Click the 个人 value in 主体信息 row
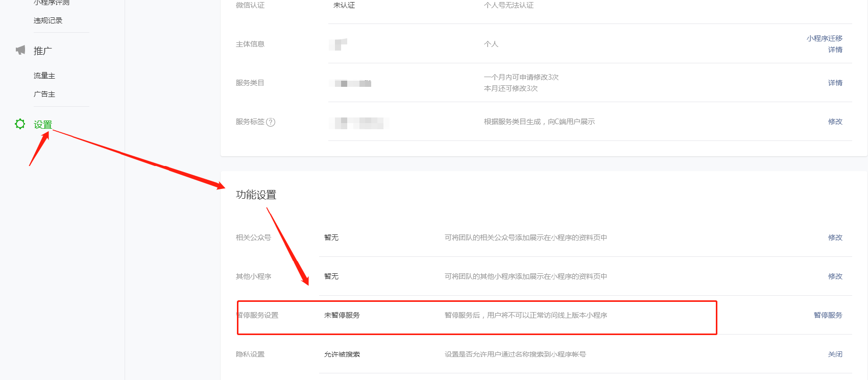 (491, 44)
